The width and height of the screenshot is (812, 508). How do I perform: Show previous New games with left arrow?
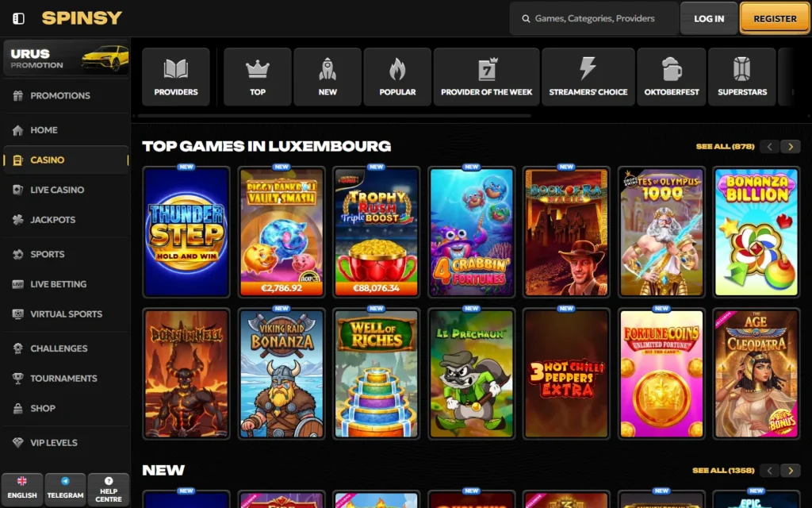(769, 471)
